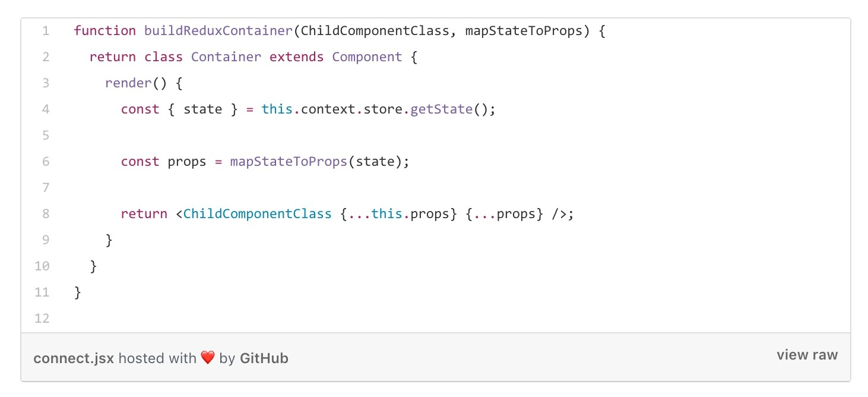Open the view raw link
The height and width of the screenshot is (397, 868).
(807, 355)
